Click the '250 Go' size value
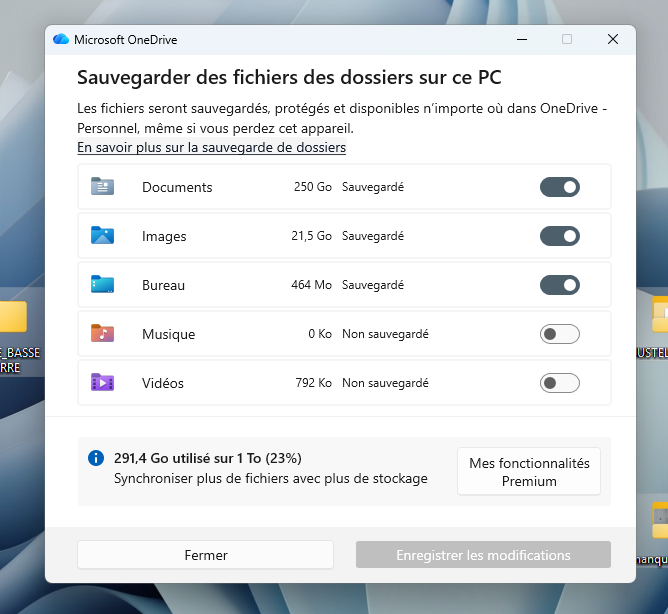 click(x=313, y=187)
